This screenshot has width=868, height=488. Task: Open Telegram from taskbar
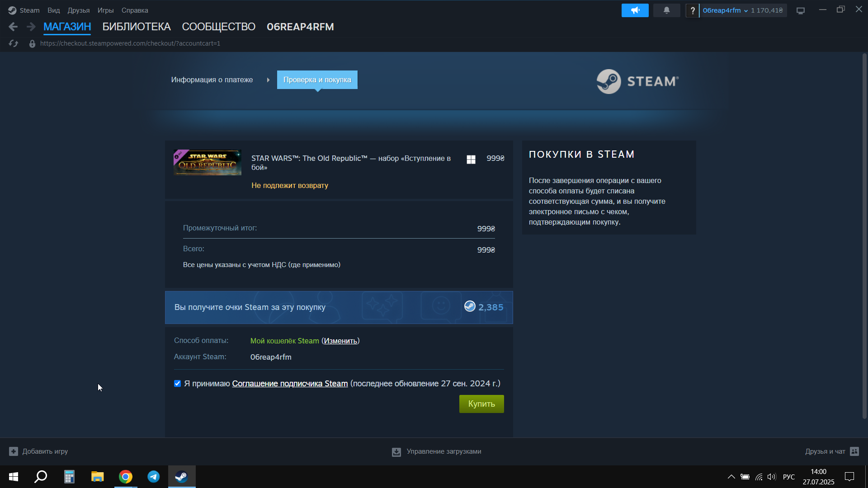pos(154,477)
